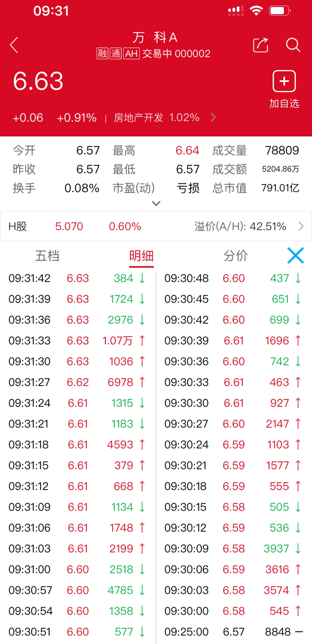
Task: Switch to 五档 tab
Action: point(48,256)
